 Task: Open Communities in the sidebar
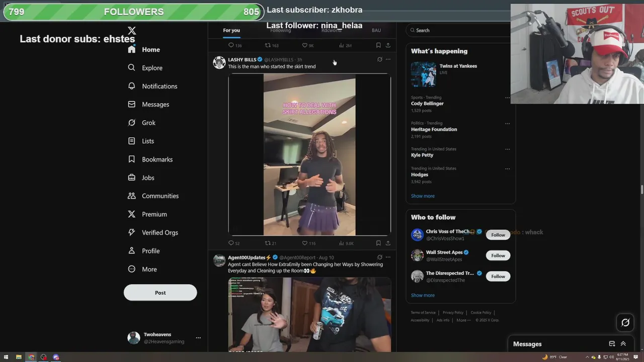(153, 196)
